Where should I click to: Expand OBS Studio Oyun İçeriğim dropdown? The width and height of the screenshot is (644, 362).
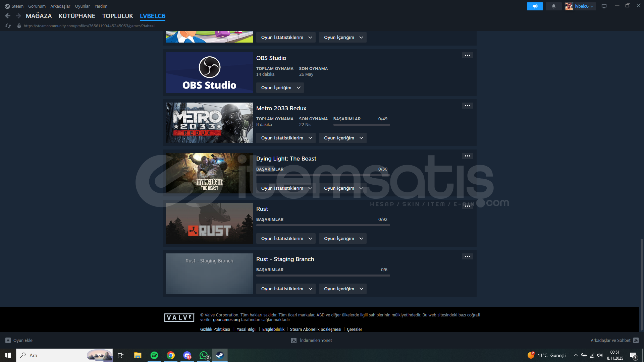coord(280,87)
